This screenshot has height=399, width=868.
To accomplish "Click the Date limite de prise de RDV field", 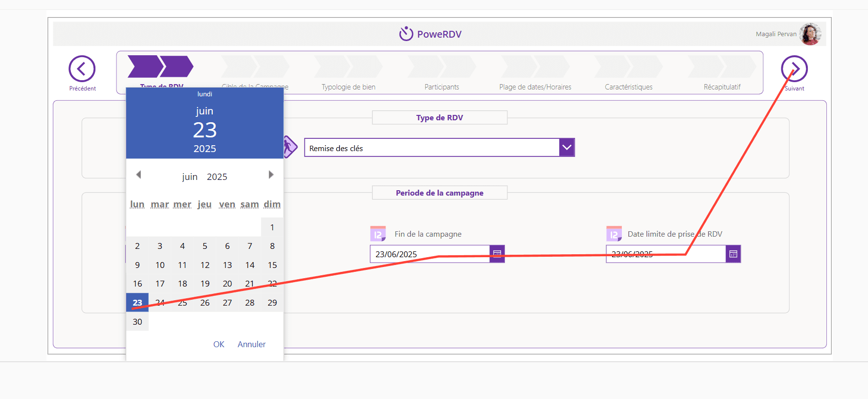I will [x=665, y=254].
